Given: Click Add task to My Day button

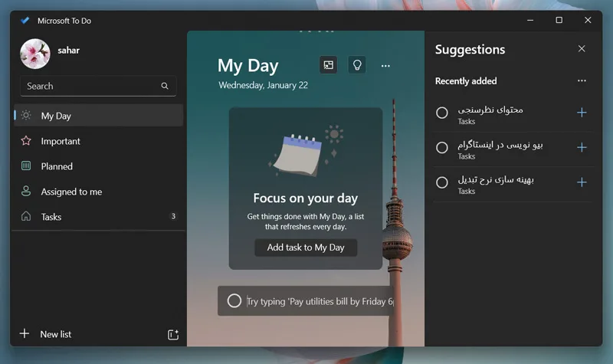Looking at the screenshot, I should pos(306,248).
